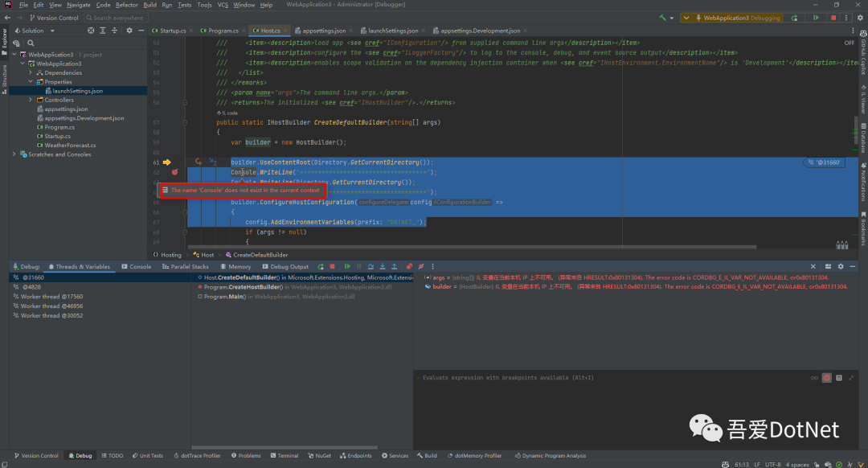The image size is (868, 468).
Task: Toggle break on exceptions red button
Action: click(826, 378)
